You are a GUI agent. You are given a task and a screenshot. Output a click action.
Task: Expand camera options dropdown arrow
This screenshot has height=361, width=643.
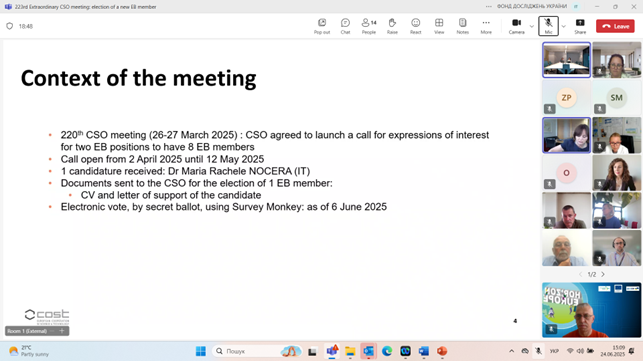(532, 26)
